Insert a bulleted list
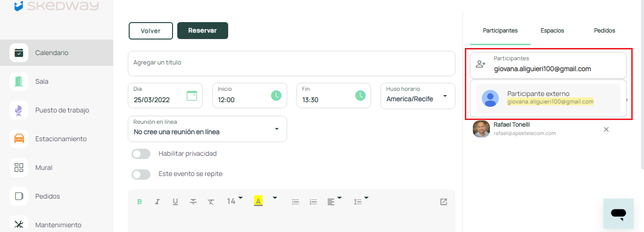 296,201
